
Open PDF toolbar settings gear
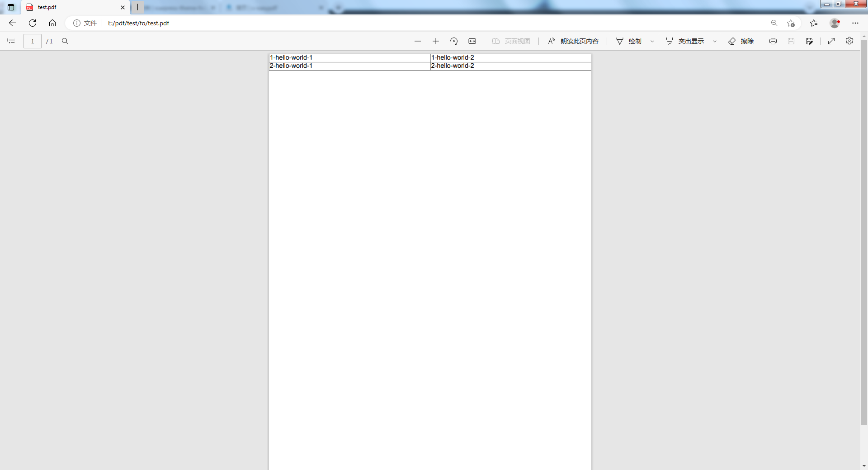[849, 41]
